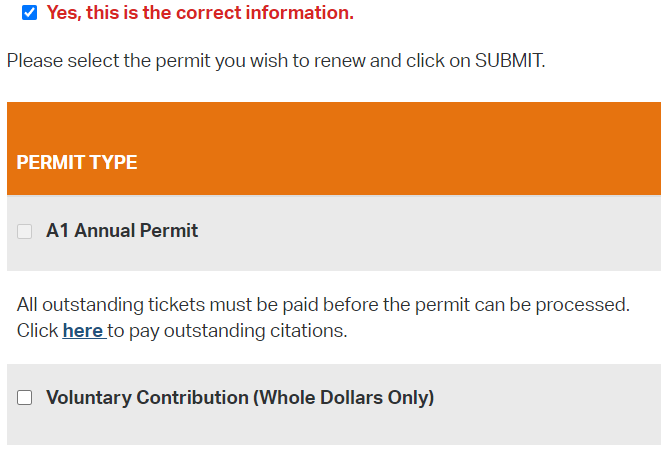Uncheck the correct information confirmation checkbox
Screen dimensions: 661x462
pos(29,13)
